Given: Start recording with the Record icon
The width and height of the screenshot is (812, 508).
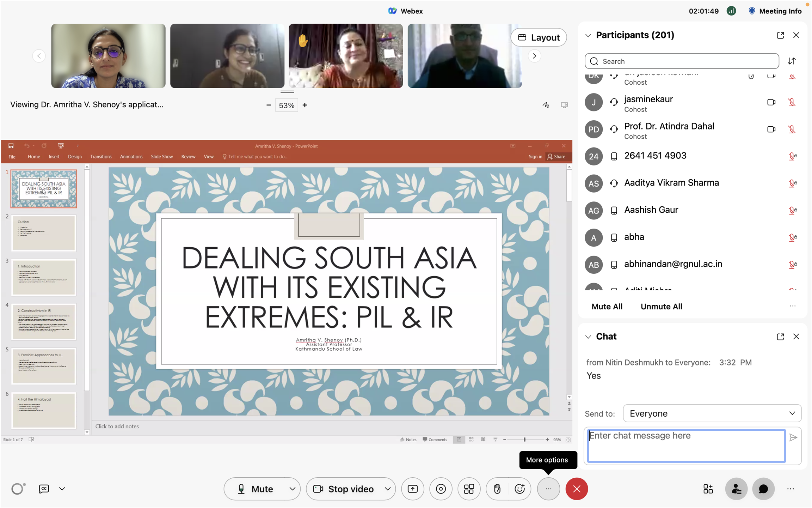Looking at the screenshot, I should point(441,489).
